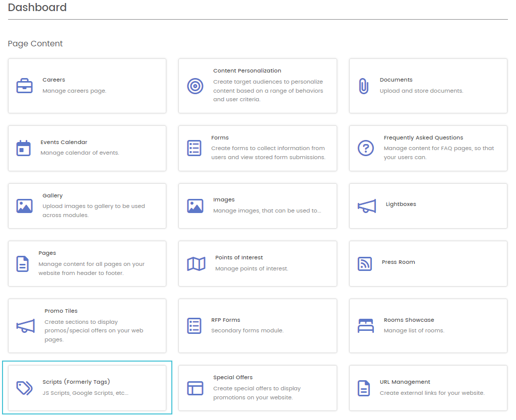Click the Events Calendar calendar icon
Image resolution: width=516 pixels, height=420 pixels.
click(23, 148)
